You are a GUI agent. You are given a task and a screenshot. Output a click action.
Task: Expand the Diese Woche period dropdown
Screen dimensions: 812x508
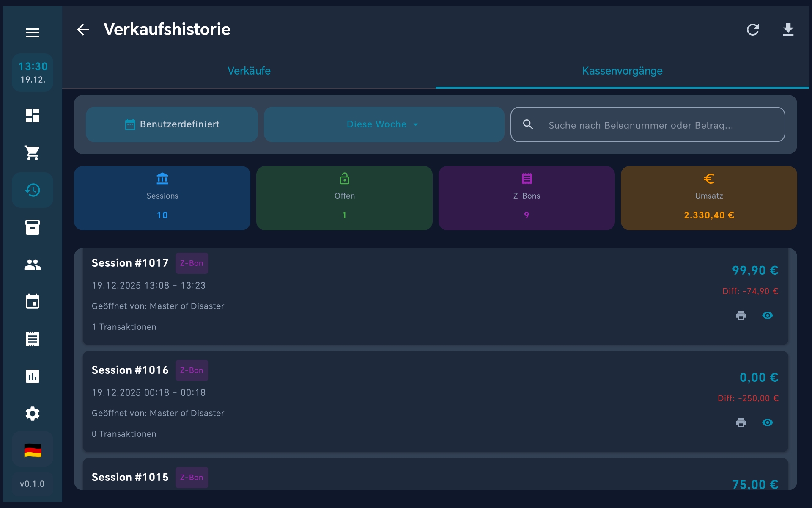point(384,124)
